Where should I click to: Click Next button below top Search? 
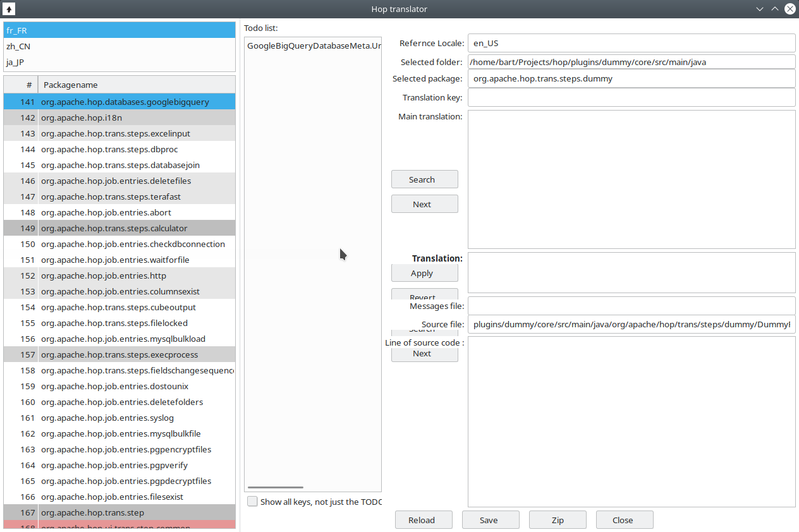(x=424, y=204)
